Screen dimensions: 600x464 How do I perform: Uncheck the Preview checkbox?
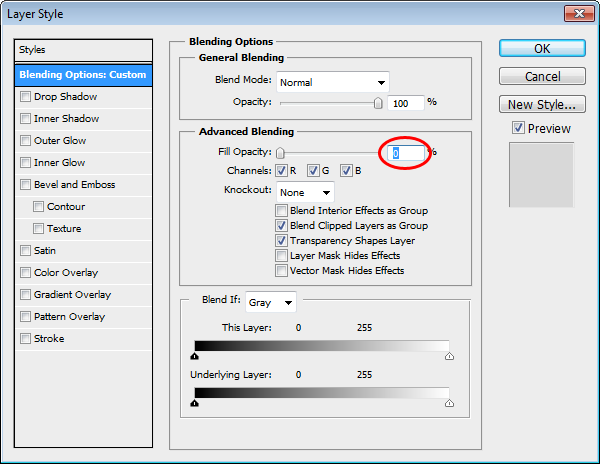coord(518,128)
